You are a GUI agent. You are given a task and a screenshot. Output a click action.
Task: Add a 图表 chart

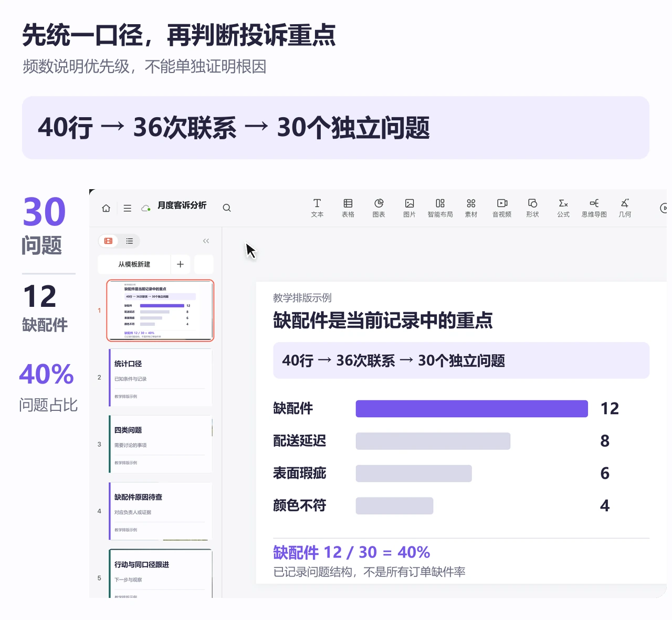click(x=379, y=208)
